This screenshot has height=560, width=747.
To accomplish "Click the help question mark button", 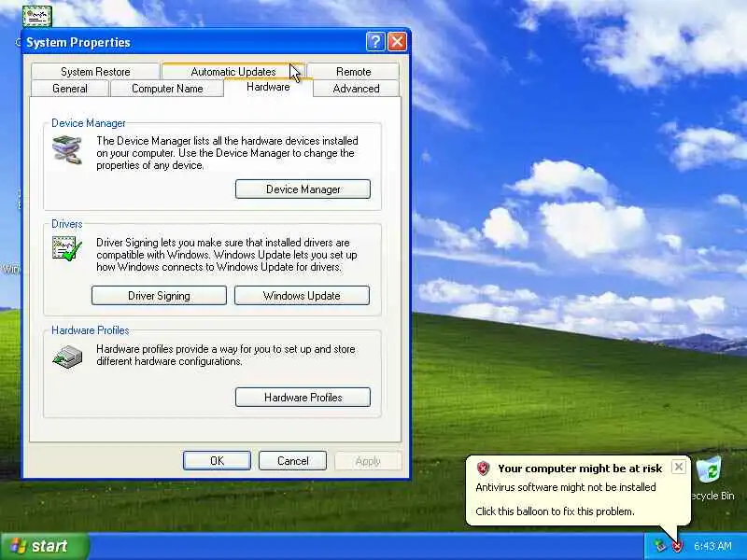I will pyautogui.click(x=375, y=41).
